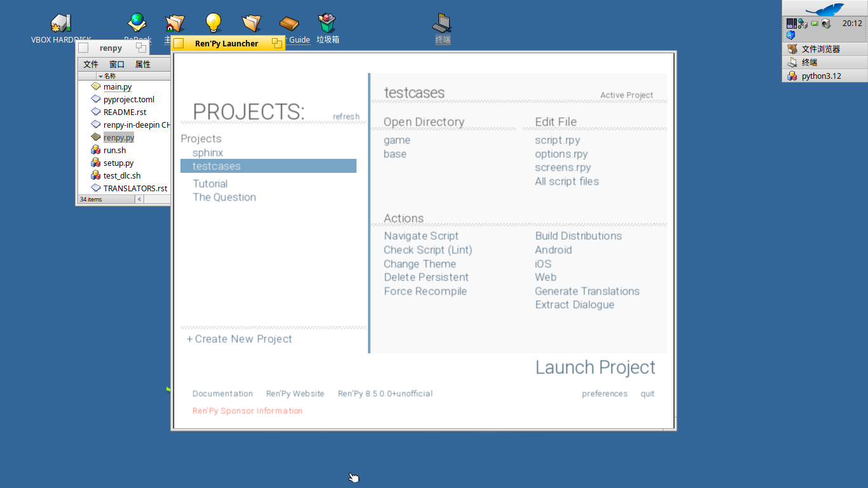The image size is (868, 488).
Task: Open the game directory
Action: (x=397, y=140)
